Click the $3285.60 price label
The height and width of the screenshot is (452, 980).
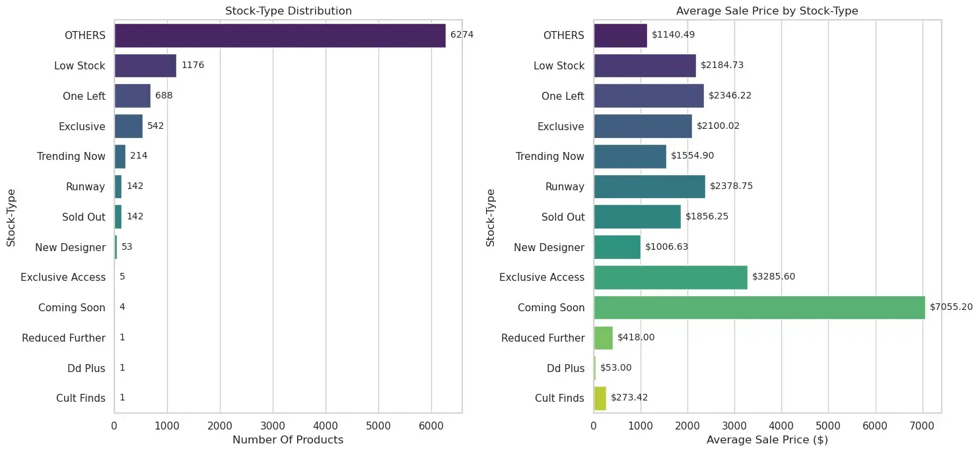tap(774, 277)
